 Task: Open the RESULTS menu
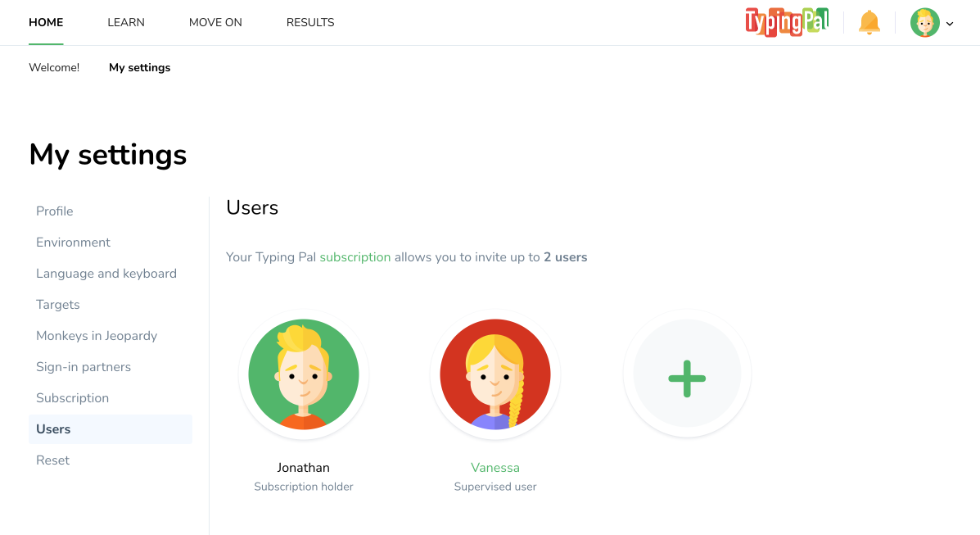point(310,22)
